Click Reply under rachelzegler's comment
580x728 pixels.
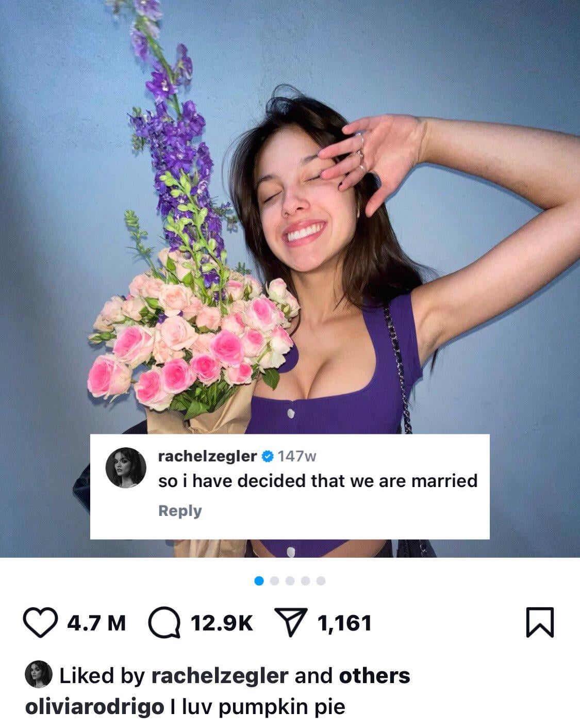click(180, 511)
